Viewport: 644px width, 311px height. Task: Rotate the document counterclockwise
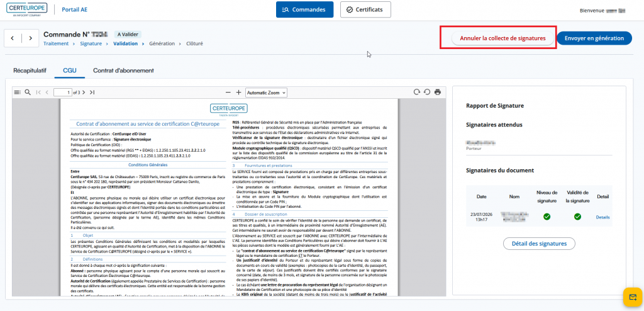(x=427, y=92)
